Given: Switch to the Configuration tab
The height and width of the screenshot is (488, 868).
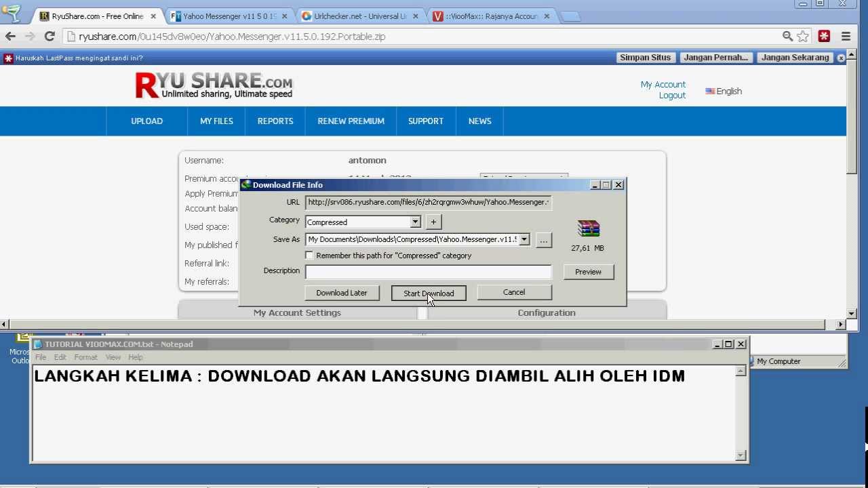Looking at the screenshot, I should 547,312.
